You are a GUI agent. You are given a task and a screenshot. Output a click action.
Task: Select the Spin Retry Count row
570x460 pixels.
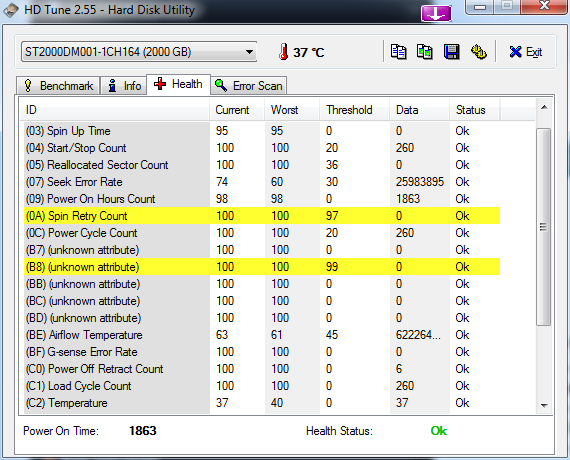tap(262, 216)
